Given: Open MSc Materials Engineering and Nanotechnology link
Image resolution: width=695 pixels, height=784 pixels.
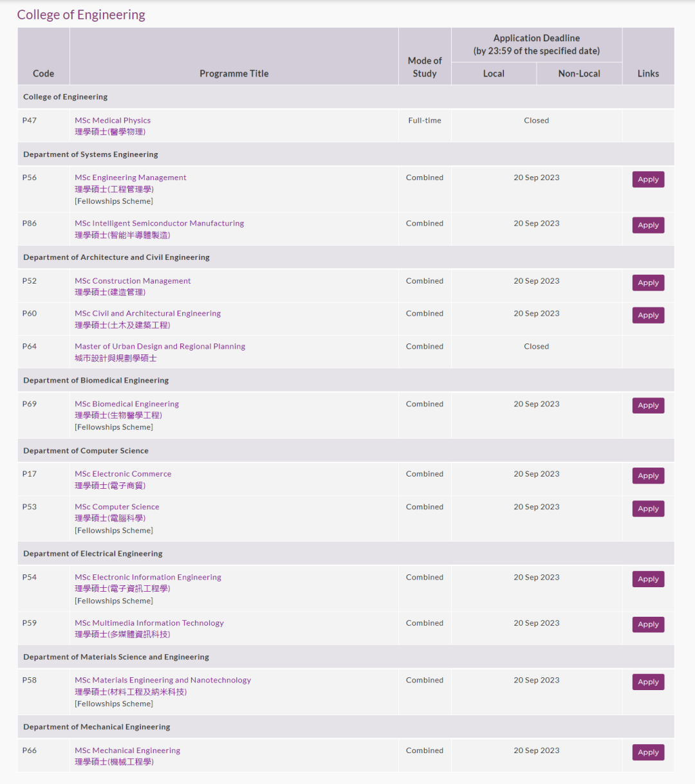Looking at the screenshot, I should pos(163,680).
